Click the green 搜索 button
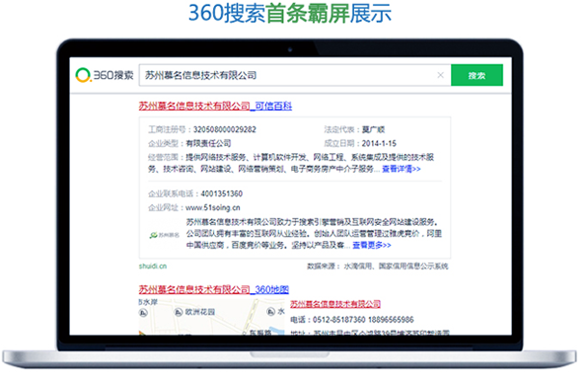The image size is (588, 379). point(477,75)
